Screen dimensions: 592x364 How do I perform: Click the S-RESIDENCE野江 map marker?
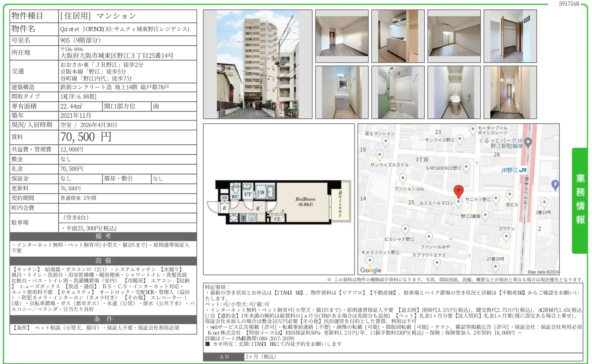tap(466, 167)
